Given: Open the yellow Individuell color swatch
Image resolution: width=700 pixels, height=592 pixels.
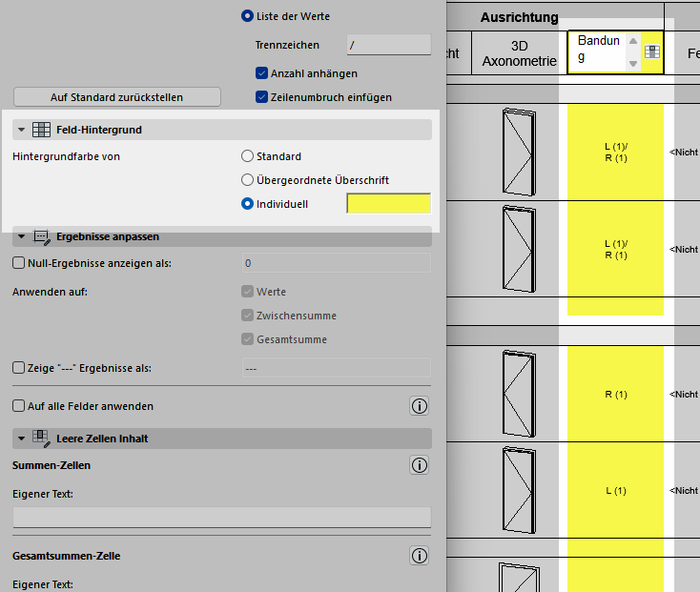Looking at the screenshot, I should pos(388,203).
